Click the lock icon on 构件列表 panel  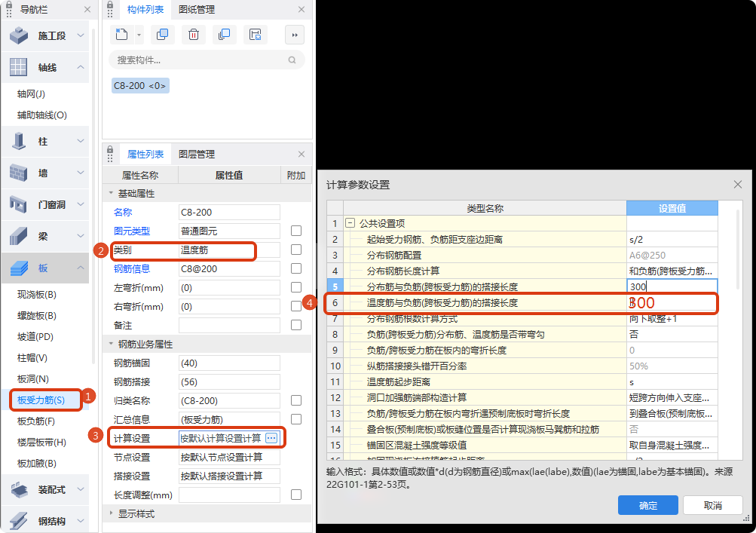110,6
